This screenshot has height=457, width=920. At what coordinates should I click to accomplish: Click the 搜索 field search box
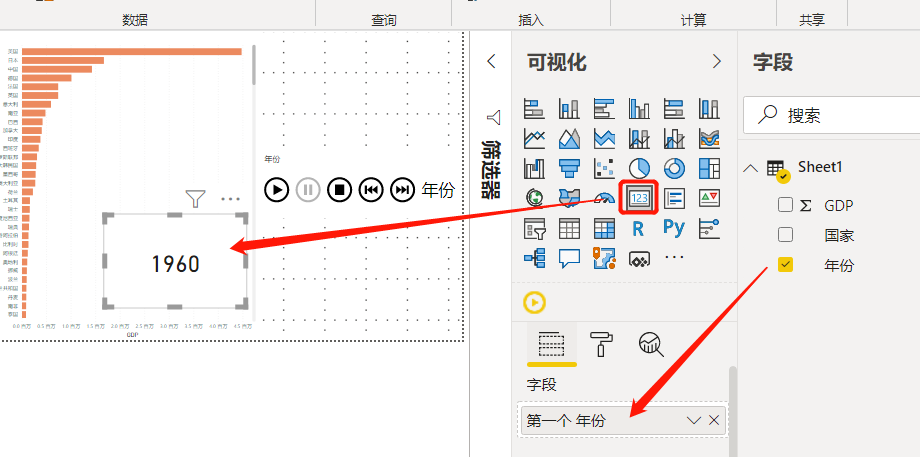[831, 115]
